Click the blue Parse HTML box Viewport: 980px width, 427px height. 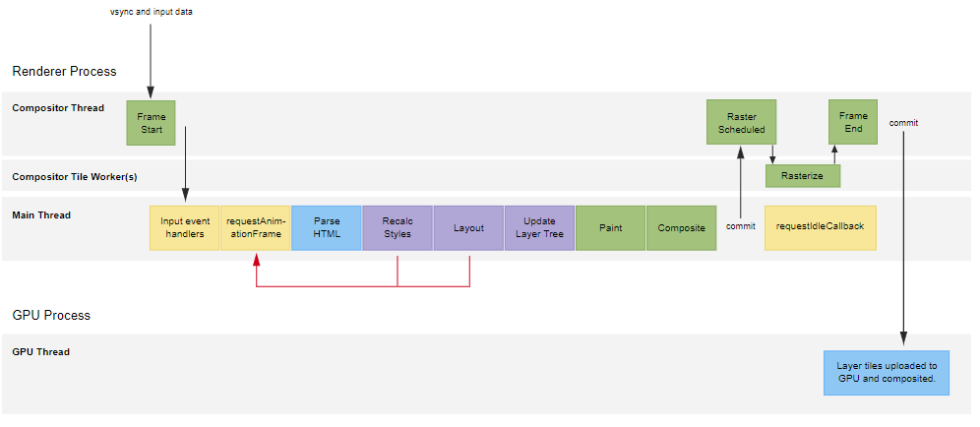pos(327,228)
